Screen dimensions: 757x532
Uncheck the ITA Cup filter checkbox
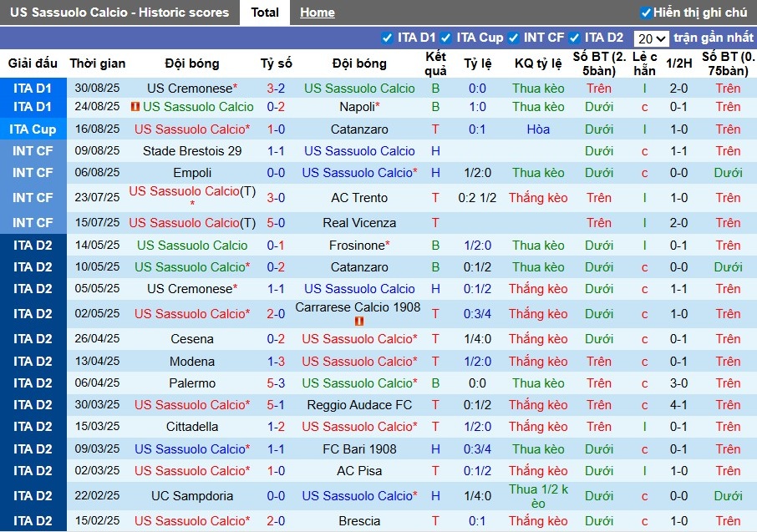click(446, 38)
